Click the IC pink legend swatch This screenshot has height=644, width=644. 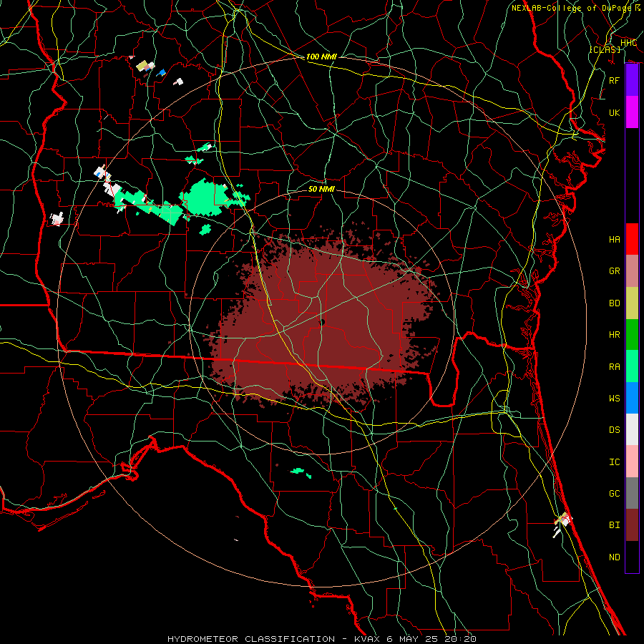[x=632, y=462]
